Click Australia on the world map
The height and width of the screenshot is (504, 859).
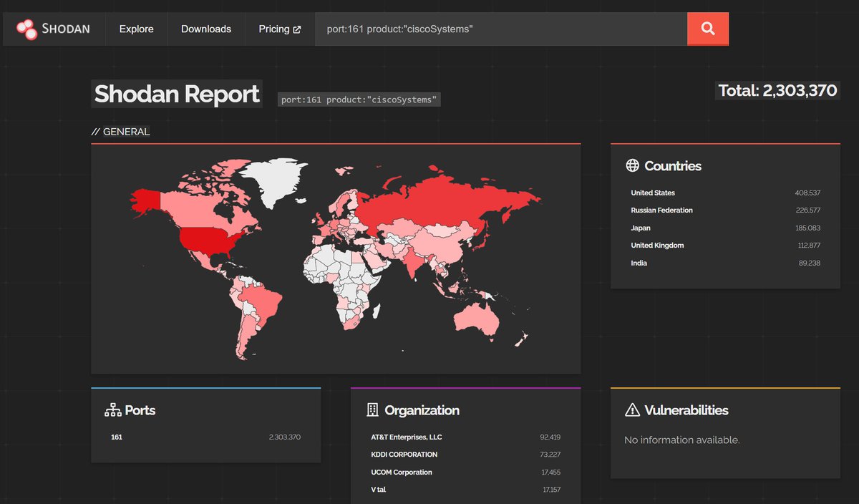coord(477,316)
